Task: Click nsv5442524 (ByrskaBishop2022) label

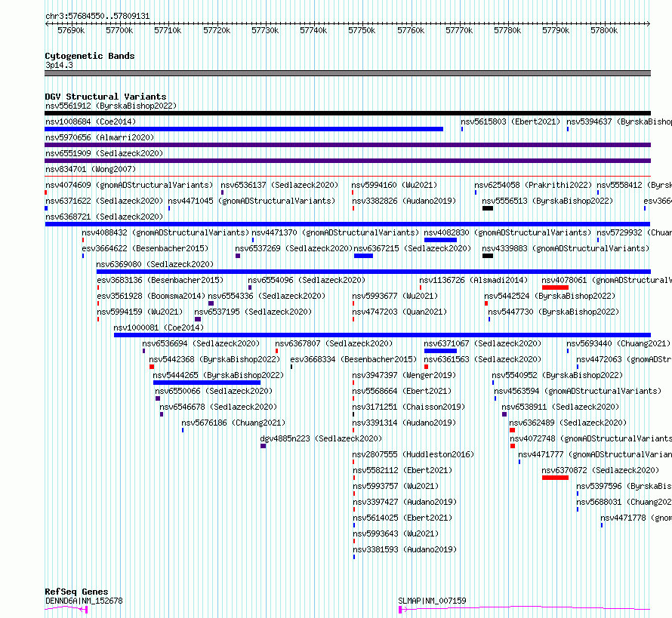Action: point(550,296)
